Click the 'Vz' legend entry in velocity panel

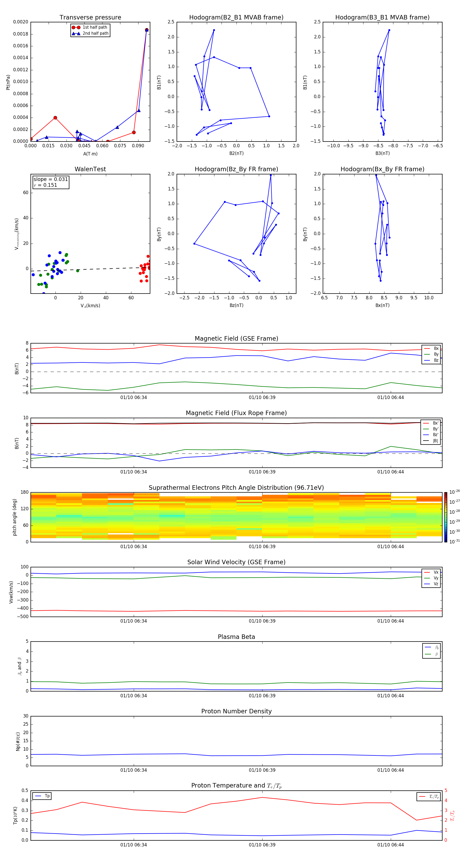(431, 584)
